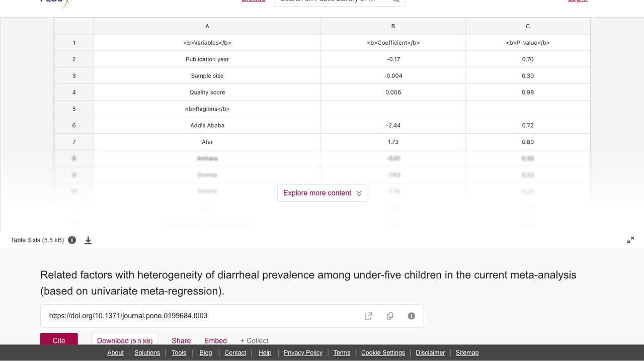Image resolution: width=644 pixels, height=362 pixels.
Task: Select the coefficient cell showing -0.004
Action: 393,76
